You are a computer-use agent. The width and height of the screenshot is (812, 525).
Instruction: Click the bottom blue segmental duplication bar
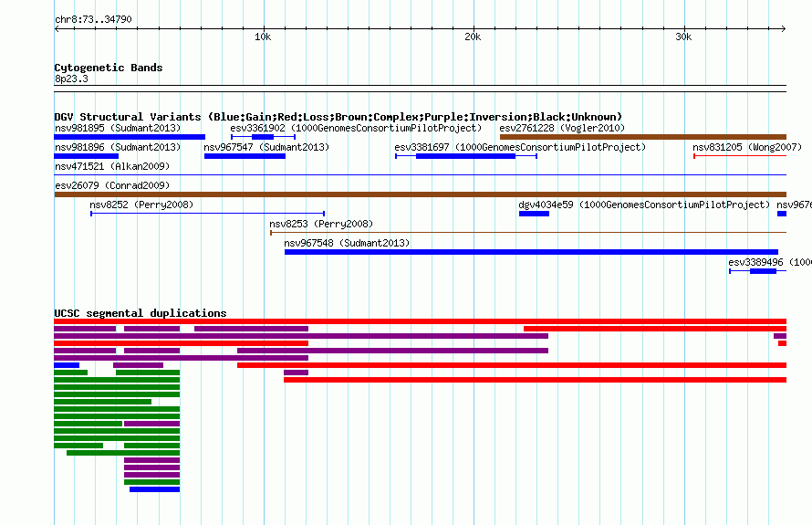pyautogui.click(x=154, y=489)
